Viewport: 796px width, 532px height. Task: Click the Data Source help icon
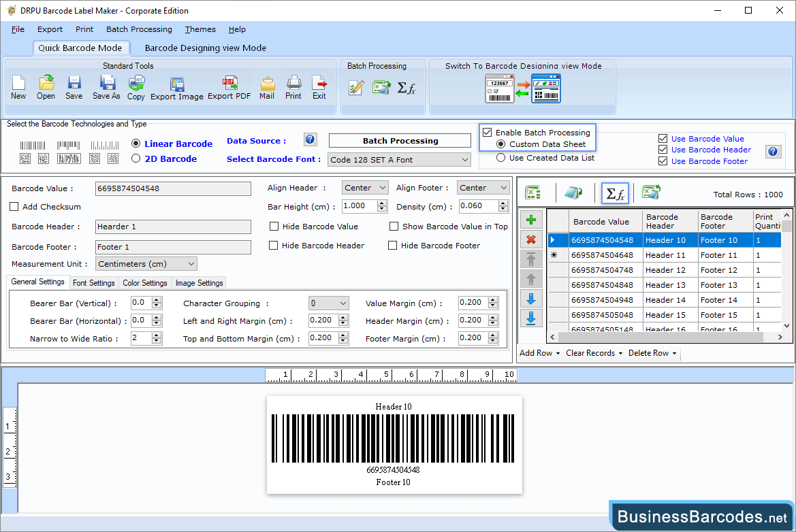311,139
